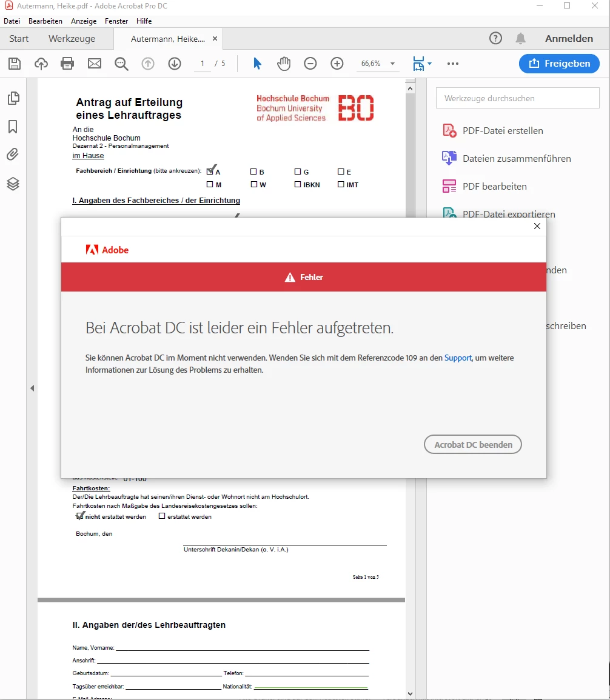
Task: Open the notifications bell icon
Action: (x=521, y=38)
